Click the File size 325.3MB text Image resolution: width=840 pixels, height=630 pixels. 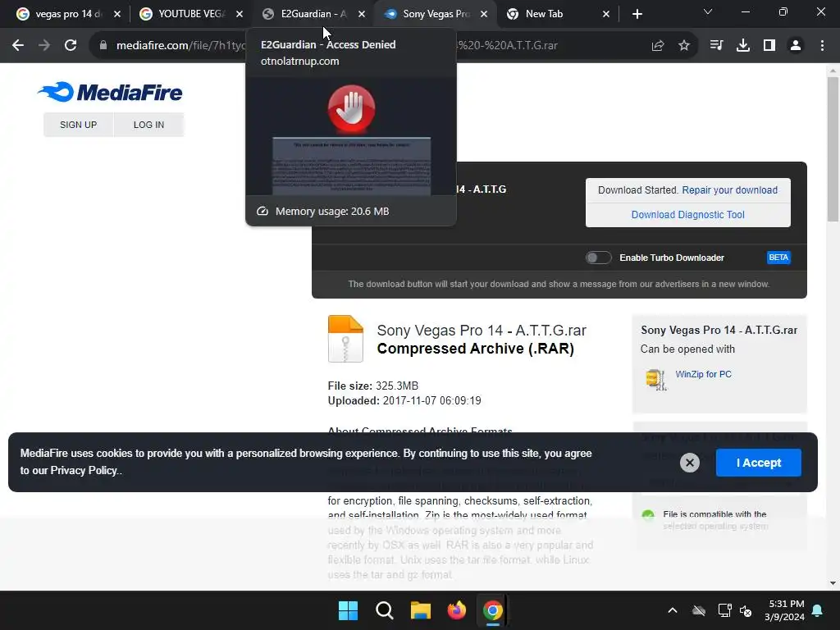click(373, 386)
